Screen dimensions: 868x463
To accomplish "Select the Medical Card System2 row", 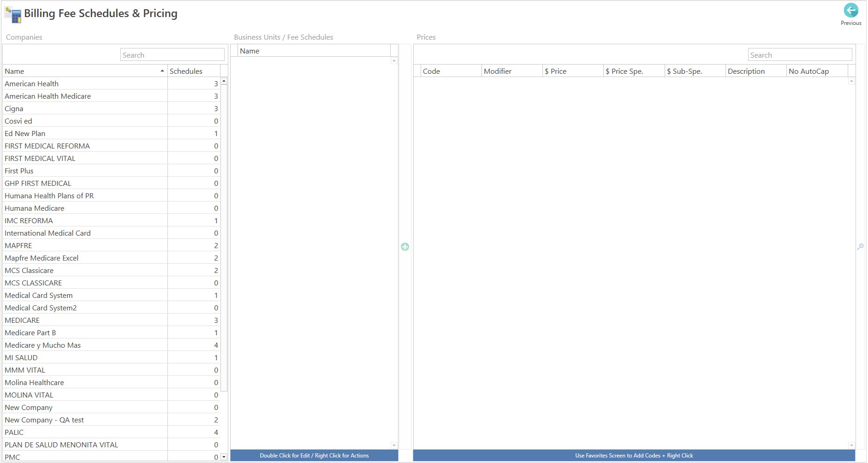I will coord(112,308).
